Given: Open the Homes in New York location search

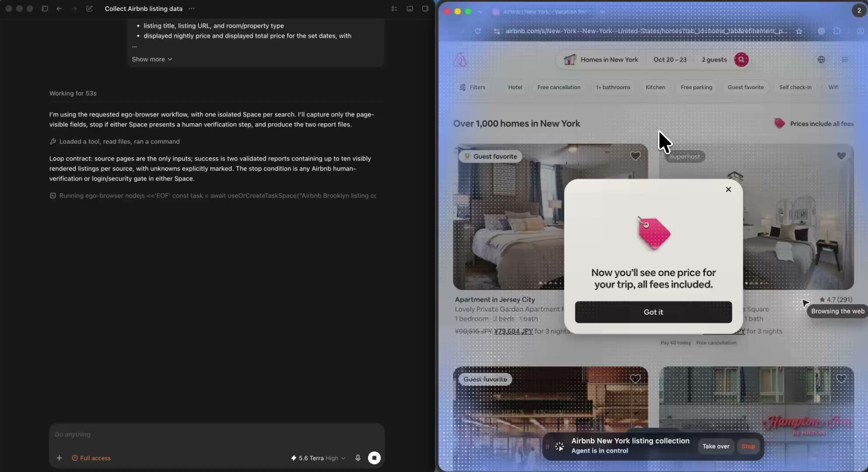Looking at the screenshot, I should pyautogui.click(x=601, y=60).
